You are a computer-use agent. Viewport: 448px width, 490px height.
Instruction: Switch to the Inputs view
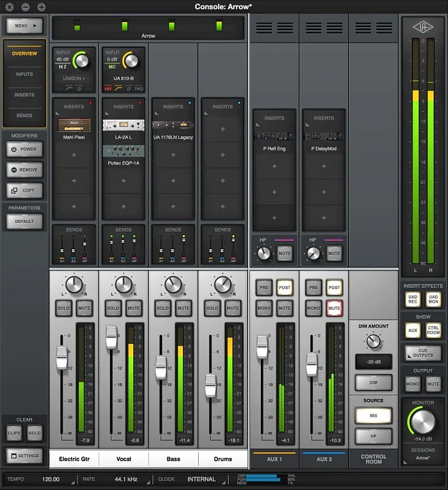click(24, 74)
